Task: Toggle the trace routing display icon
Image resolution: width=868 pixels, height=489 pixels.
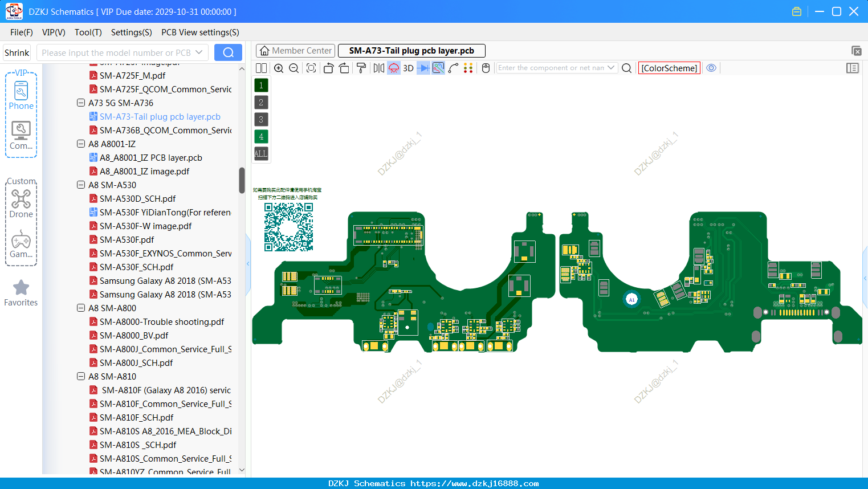Action: 438,68
